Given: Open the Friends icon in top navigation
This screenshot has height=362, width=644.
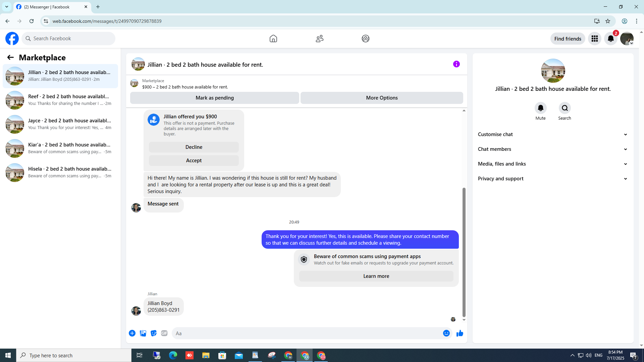Looking at the screenshot, I should (320, 39).
